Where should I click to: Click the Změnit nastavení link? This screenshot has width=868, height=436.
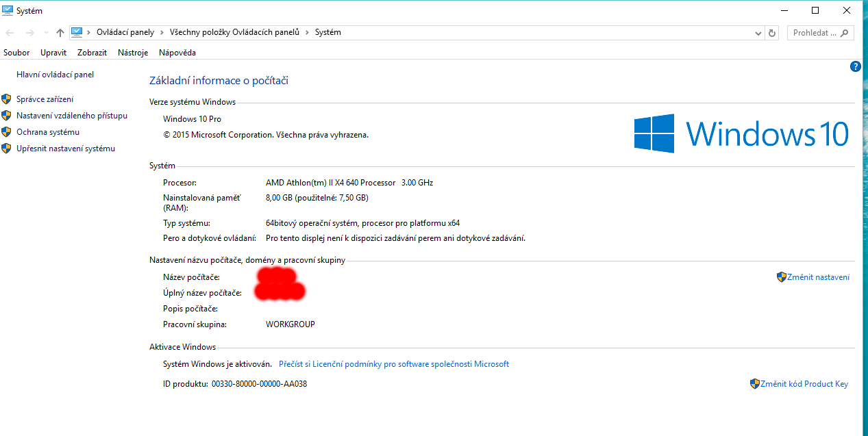[x=818, y=277]
